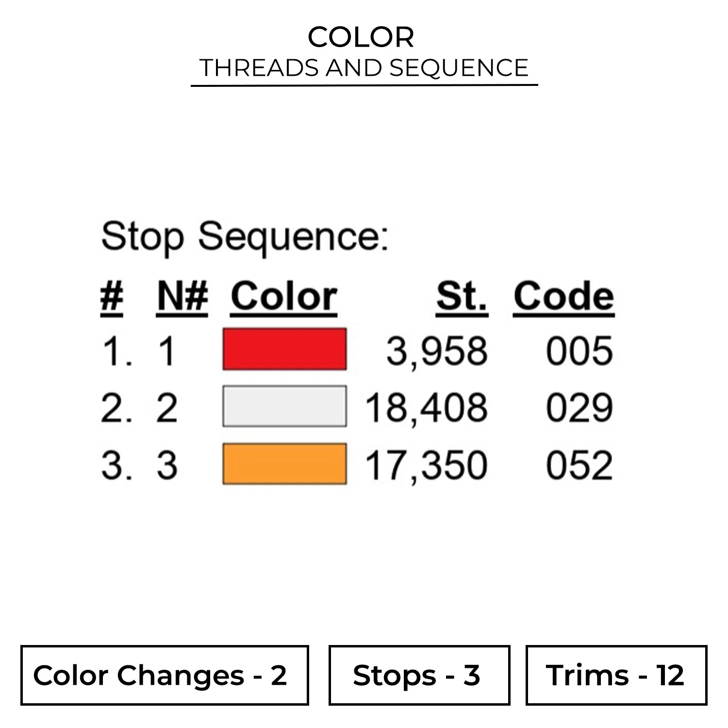Click the Color column header
The image size is (728, 728).
tap(284, 297)
